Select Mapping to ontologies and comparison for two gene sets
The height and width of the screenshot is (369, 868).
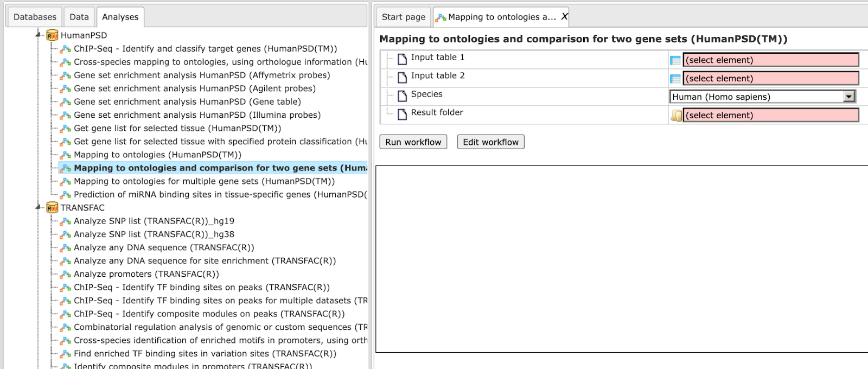coord(220,168)
